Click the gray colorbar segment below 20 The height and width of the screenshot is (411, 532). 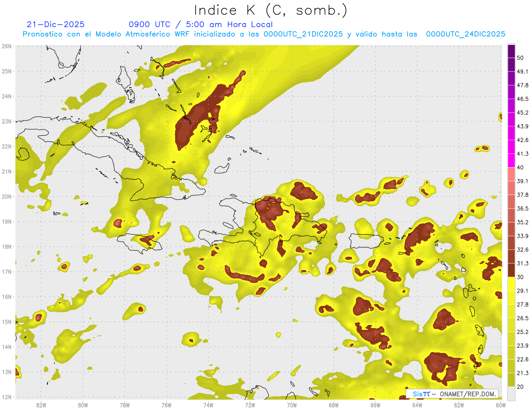(x=511, y=393)
